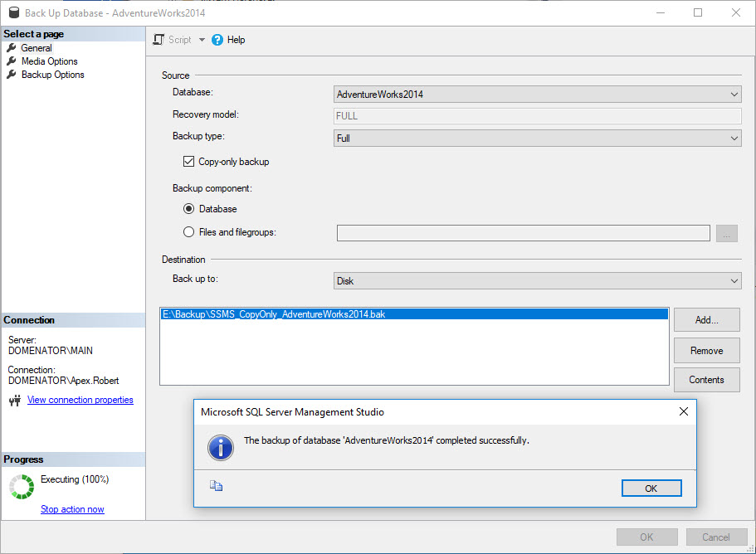This screenshot has height=554, width=756.
Task: Select the Files and filegroups radio
Action: pos(188,231)
